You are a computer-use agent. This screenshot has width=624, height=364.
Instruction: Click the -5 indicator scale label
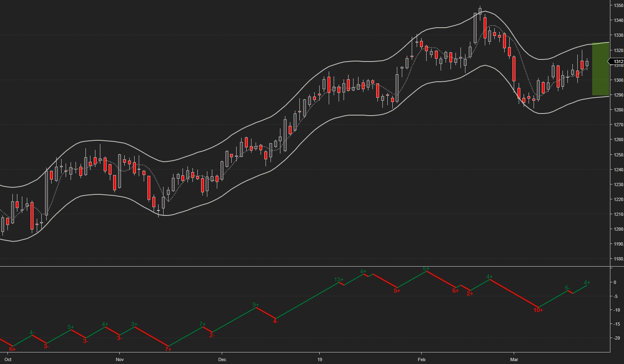tap(615, 296)
